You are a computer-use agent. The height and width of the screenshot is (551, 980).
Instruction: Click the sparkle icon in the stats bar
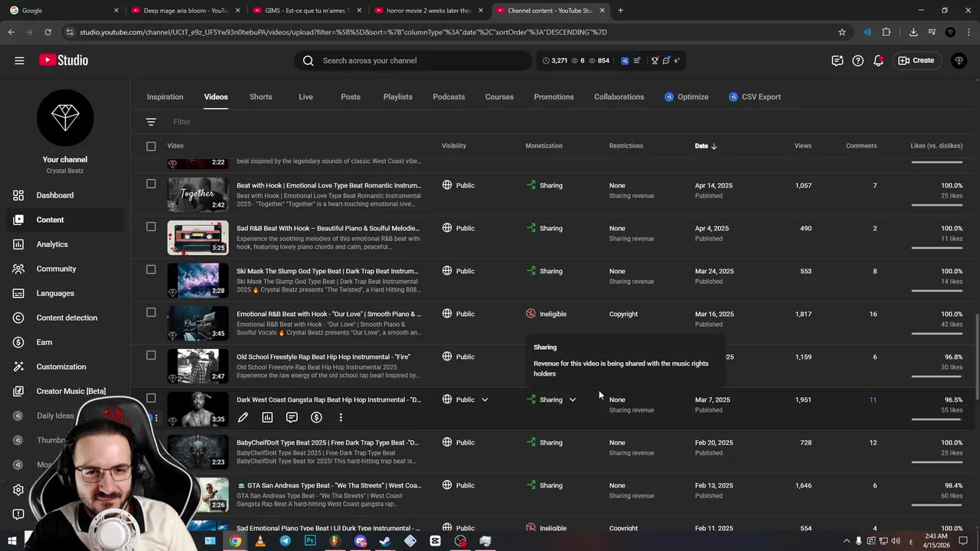click(676, 60)
